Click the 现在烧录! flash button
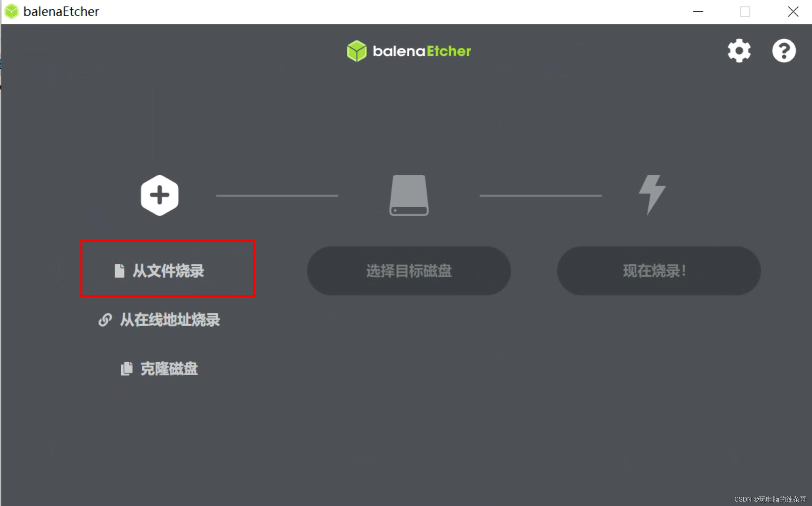Screen dimensions: 812x506 click(659, 271)
